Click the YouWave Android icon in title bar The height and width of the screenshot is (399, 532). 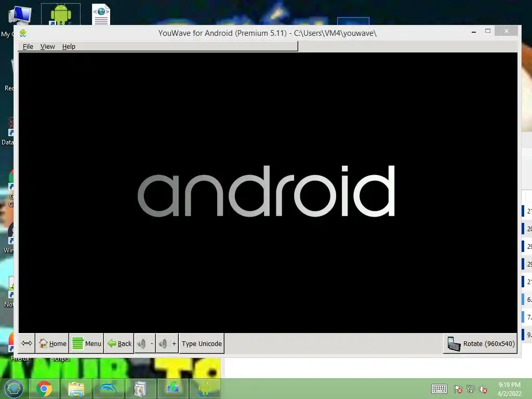point(23,33)
